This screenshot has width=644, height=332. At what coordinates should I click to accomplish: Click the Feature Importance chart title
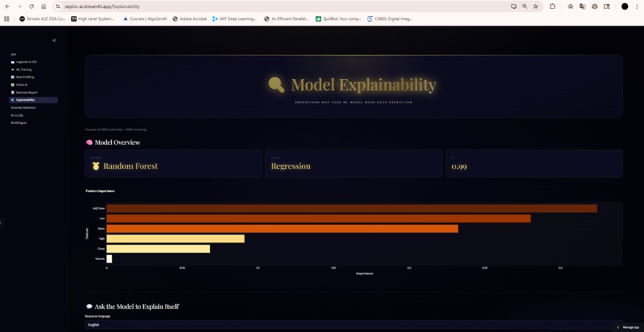(x=100, y=191)
